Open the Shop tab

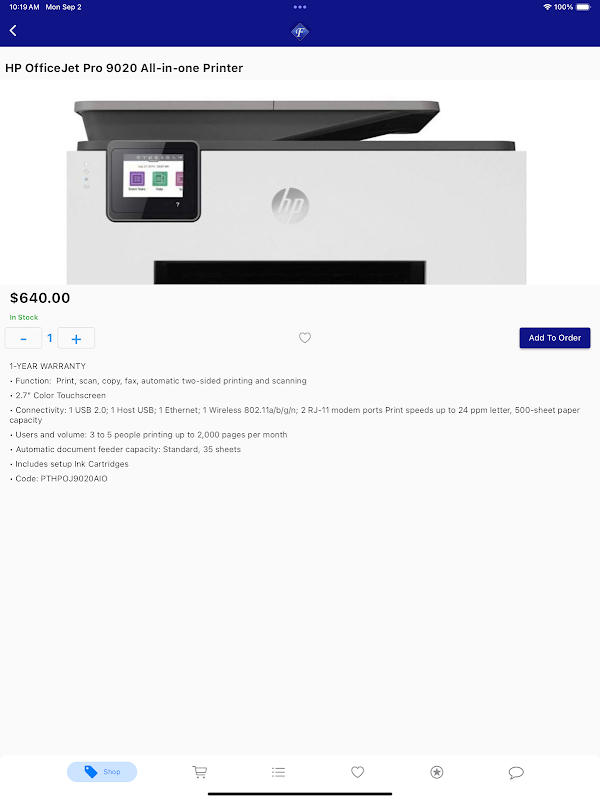pos(102,772)
